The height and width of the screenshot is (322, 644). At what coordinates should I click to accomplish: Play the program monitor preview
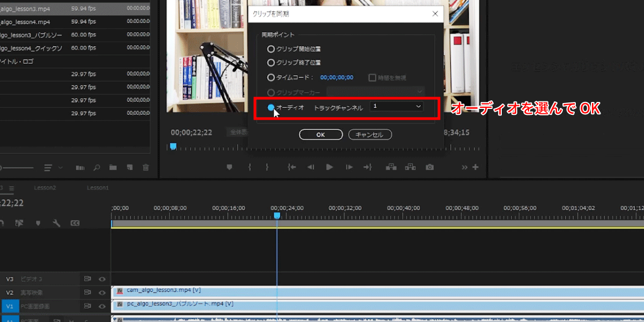pyautogui.click(x=330, y=167)
